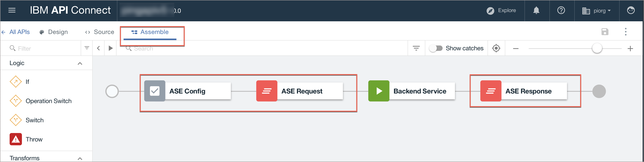The image size is (644, 162).
Task: Click the play test button
Action: 111,48
